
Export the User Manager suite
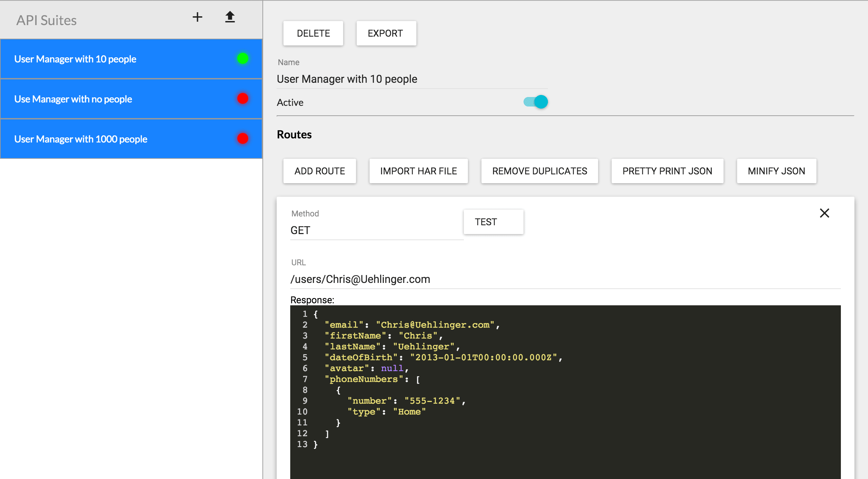tap(386, 33)
